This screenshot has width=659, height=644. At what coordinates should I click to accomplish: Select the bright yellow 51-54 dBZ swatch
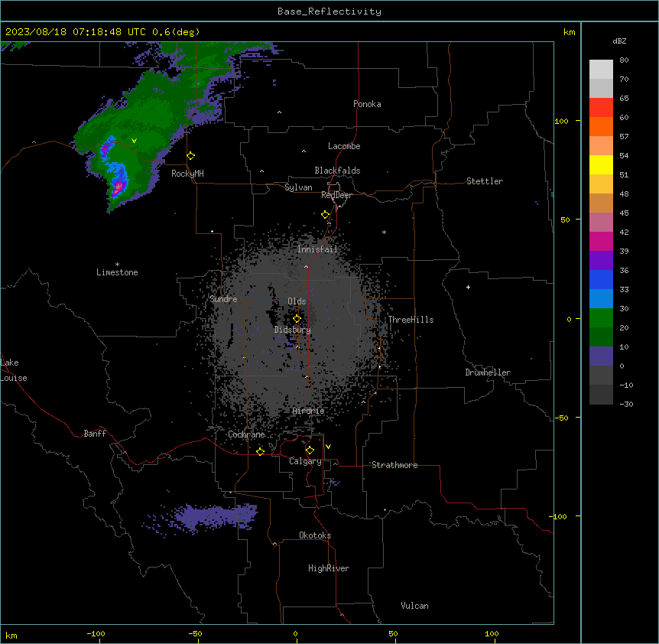(x=601, y=164)
